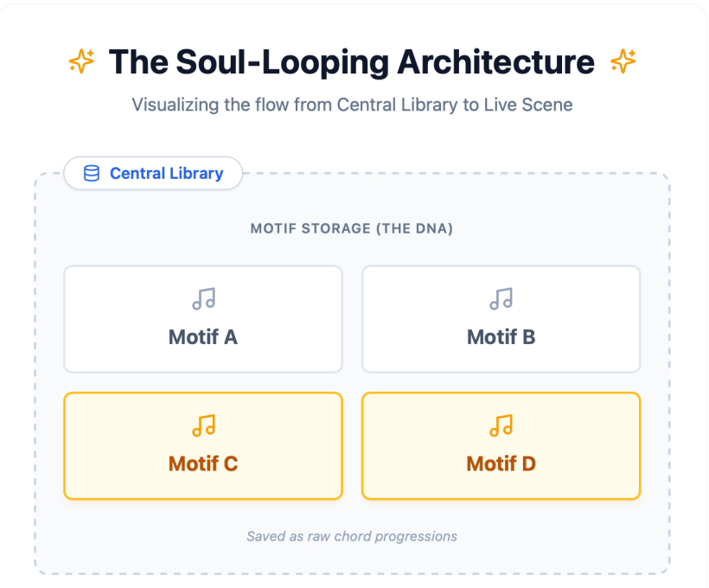Deselect the highlighted Motif C card

pyautogui.click(x=203, y=446)
